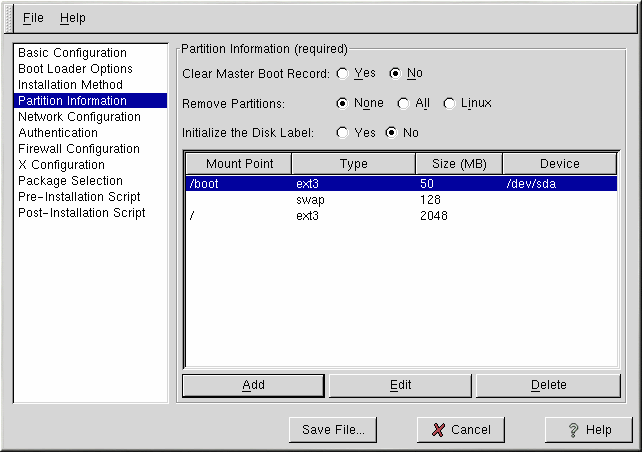The width and height of the screenshot is (642, 452).
Task: Sort by Mount Point column header
Action: (x=239, y=164)
